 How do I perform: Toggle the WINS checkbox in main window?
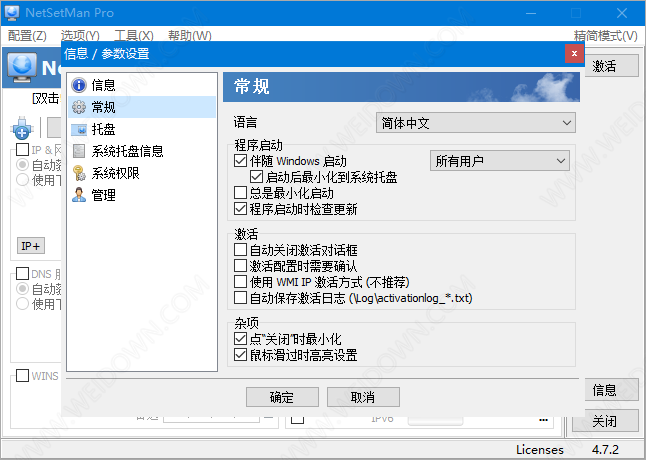(x=22, y=375)
